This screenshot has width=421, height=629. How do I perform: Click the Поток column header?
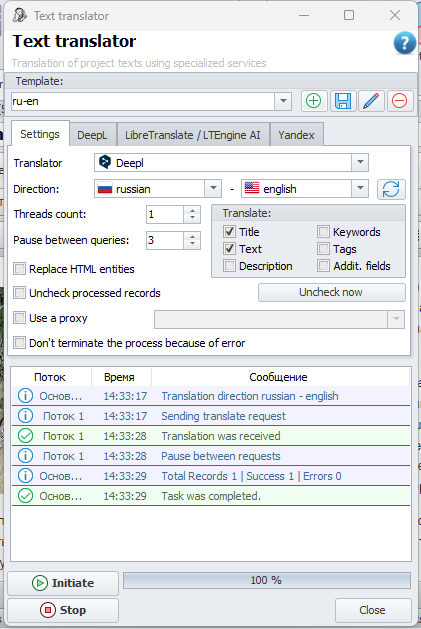tap(50, 377)
